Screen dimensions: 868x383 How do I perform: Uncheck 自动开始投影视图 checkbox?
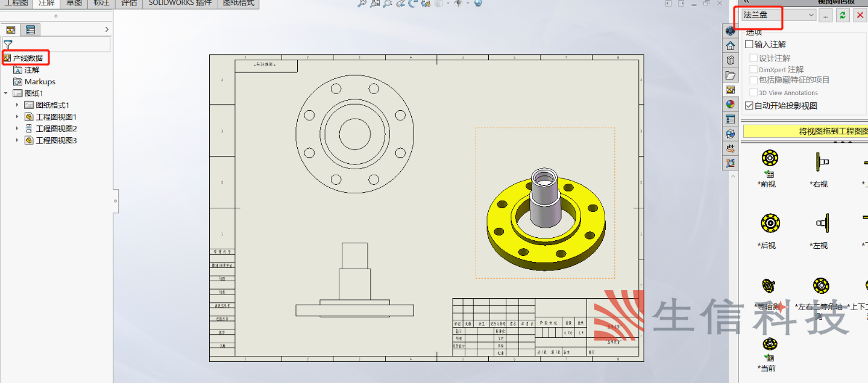[x=749, y=105]
